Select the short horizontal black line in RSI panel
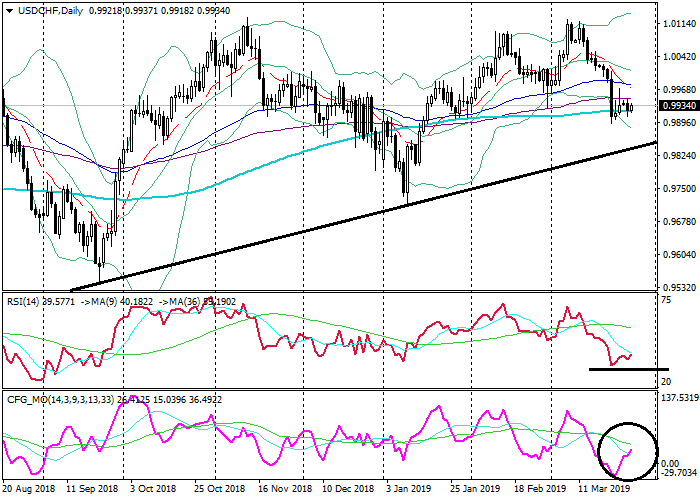The image size is (700, 500). click(x=628, y=369)
